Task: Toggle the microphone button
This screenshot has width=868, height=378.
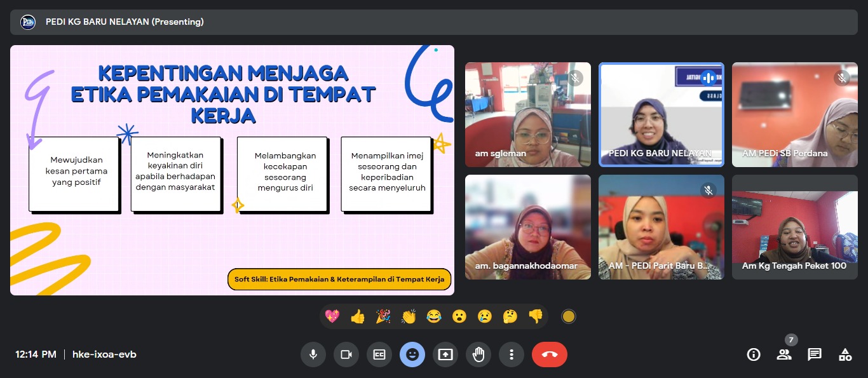Action: 313,354
